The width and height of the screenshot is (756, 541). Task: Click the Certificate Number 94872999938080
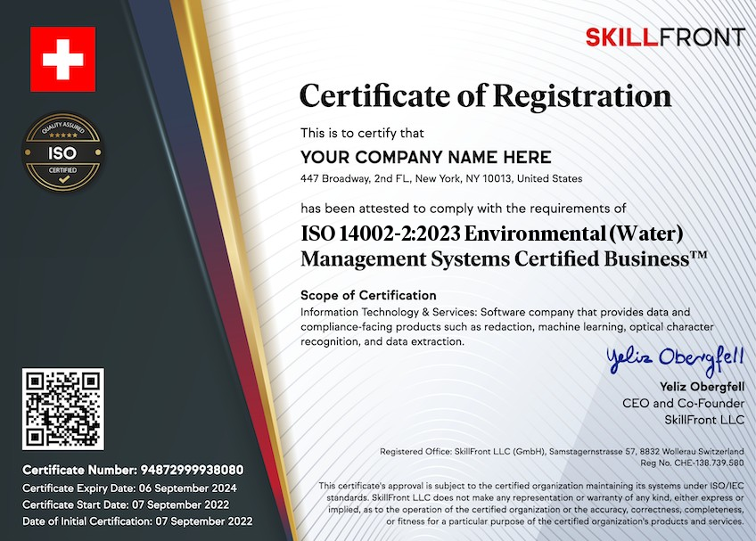(x=133, y=470)
